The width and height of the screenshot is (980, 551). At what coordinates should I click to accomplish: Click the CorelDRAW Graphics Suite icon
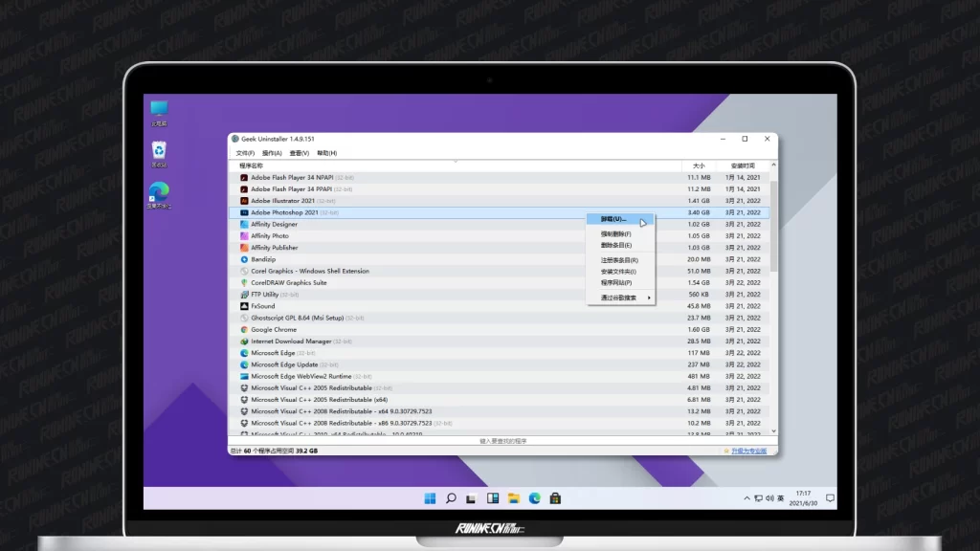(x=244, y=283)
